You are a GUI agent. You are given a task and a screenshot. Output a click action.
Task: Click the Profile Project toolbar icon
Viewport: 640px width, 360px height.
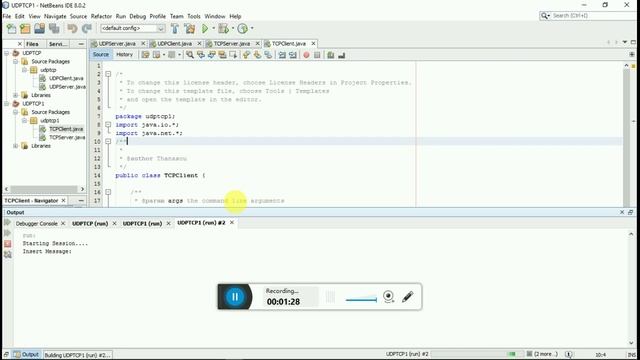(x=242, y=29)
